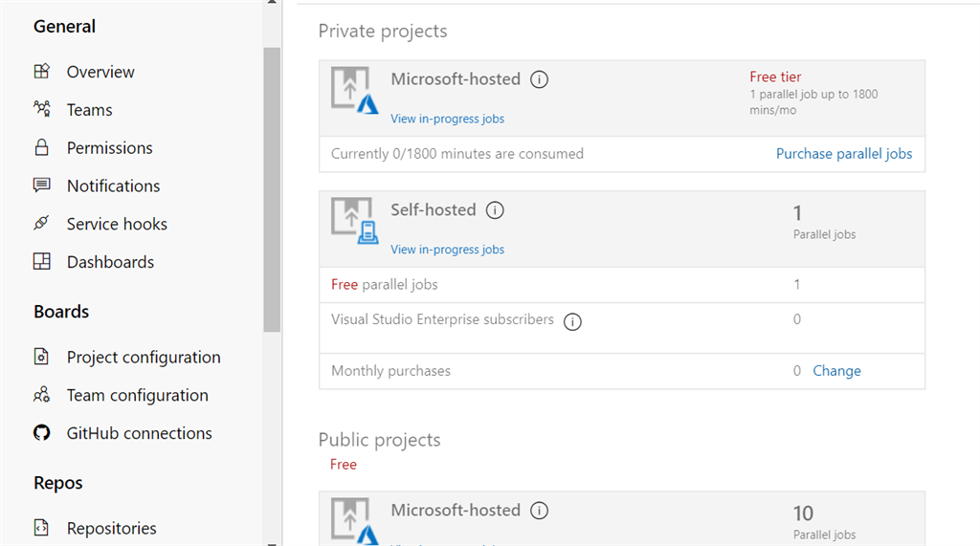Image resolution: width=980 pixels, height=546 pixels.
Task: Click info icon for Visual Studio Enterprise subscribers
Action: [572, 321]
